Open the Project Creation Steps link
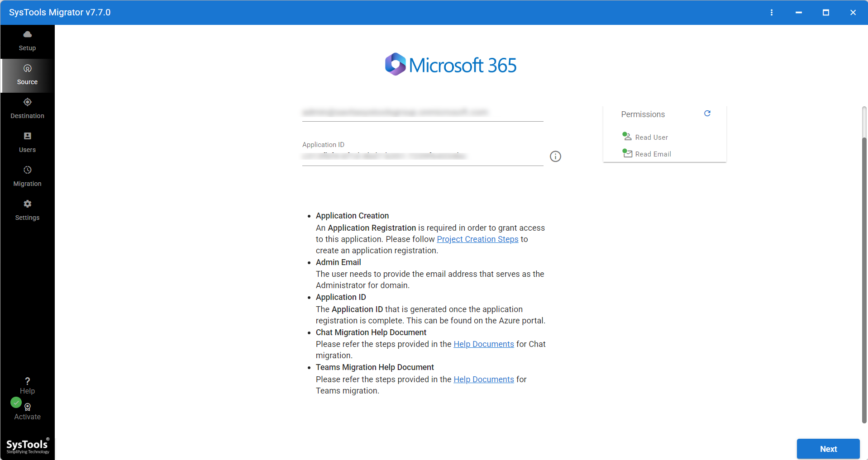 (x=477, y=239)
